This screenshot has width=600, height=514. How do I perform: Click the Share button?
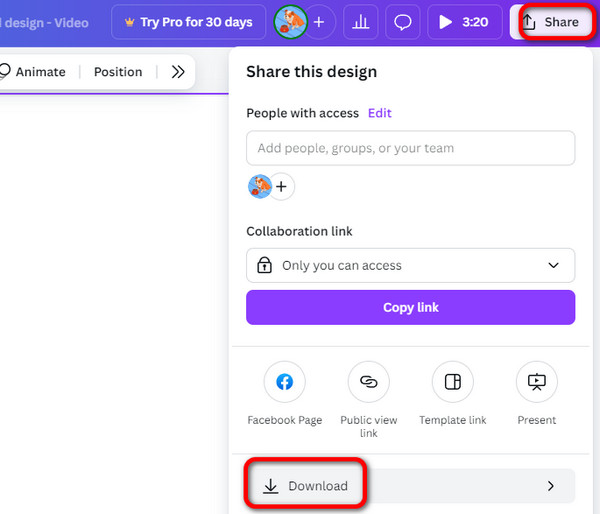click(x=551, y=22)
